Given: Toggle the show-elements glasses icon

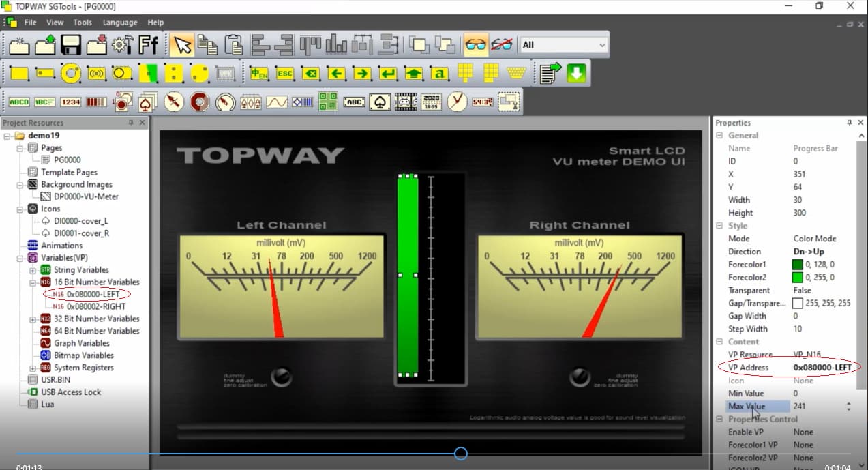Looking at the screenshot, I should 476,44.
